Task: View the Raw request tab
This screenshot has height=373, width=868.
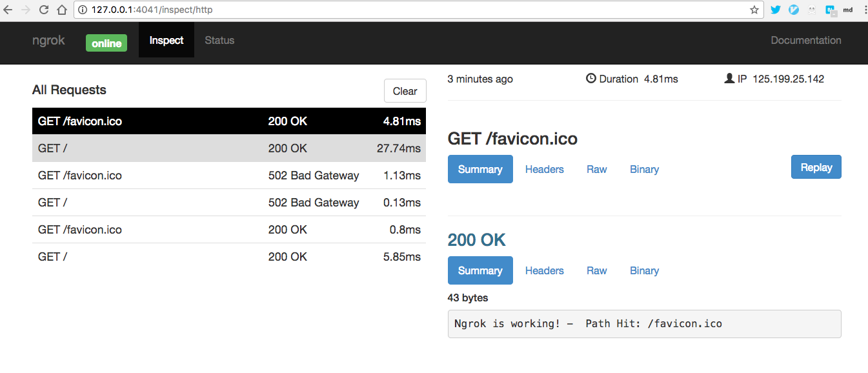Action: 596,169
